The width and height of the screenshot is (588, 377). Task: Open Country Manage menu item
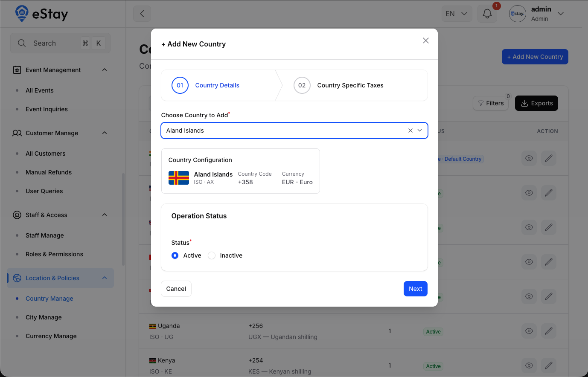[49, 299]
